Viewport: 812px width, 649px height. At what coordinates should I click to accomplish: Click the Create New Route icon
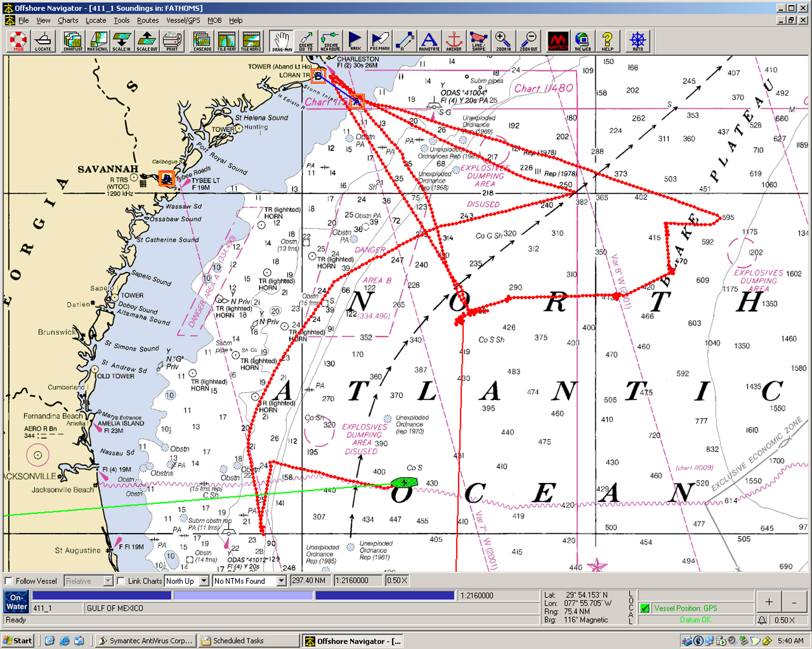pos(330,41)
